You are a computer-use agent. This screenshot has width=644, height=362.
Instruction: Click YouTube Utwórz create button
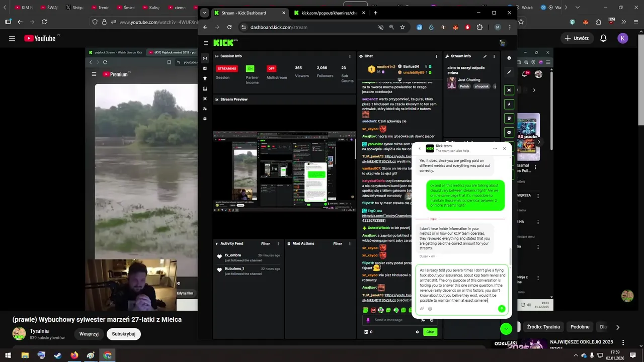pyautogui.click(x=577, y=38)
